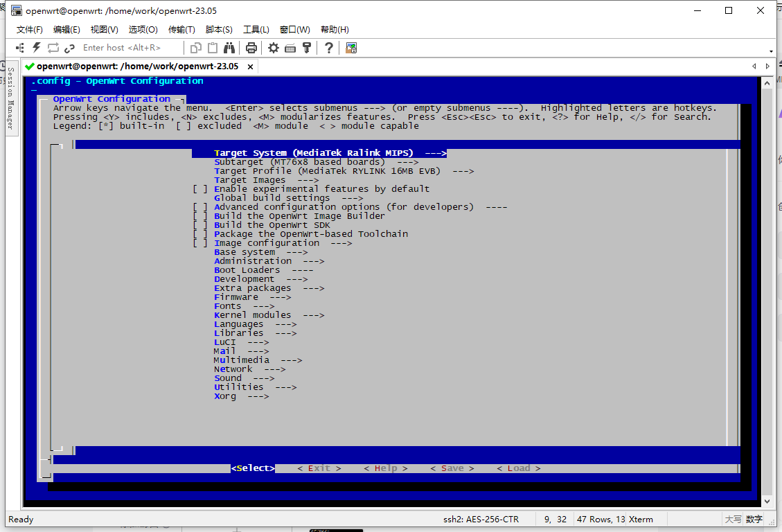
Task: Open Base system submenu
Action: coord(261,251)
